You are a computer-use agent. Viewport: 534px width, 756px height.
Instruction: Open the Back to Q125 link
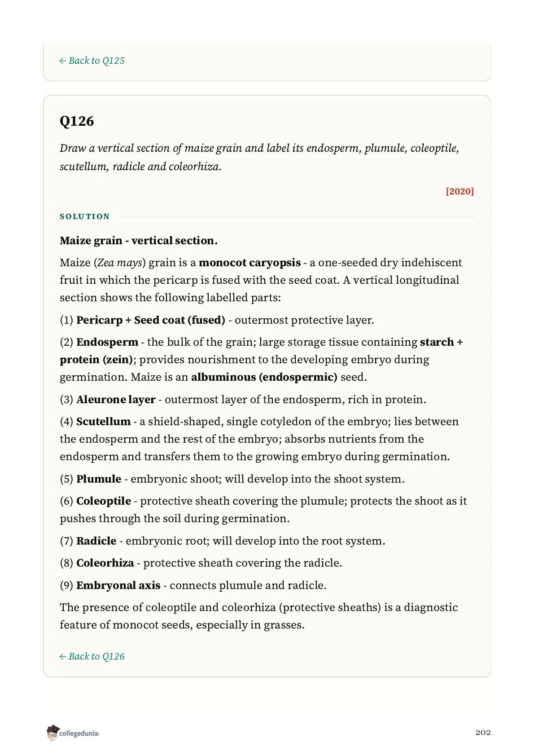pyautogui.click(x=92, y=61)
